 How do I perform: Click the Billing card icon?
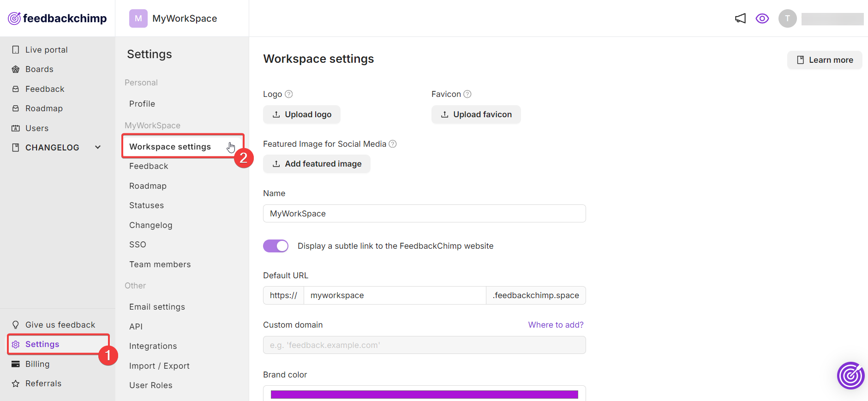[16, 364]
